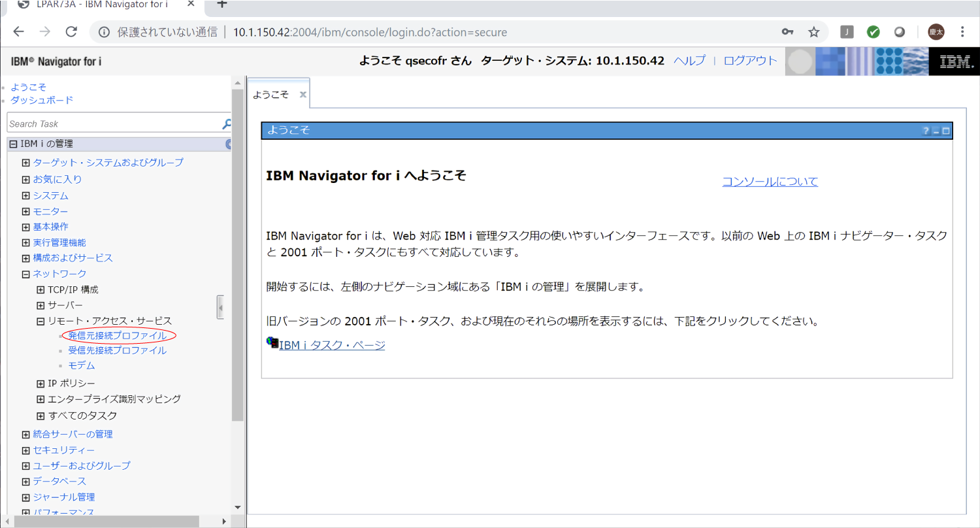980x528 pixels.
Task: Open saved password key icon
Action: (788, 32)
